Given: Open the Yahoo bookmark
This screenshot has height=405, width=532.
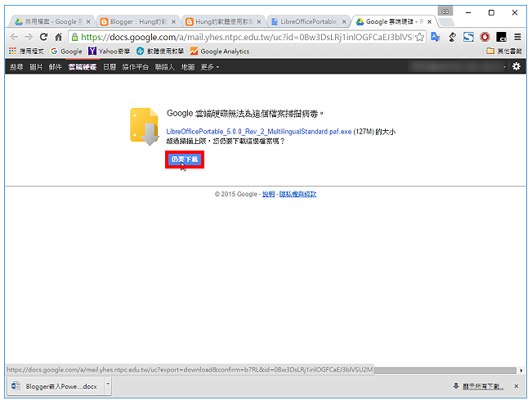Looking at the screenshot, I should click(x=109, y=51).
